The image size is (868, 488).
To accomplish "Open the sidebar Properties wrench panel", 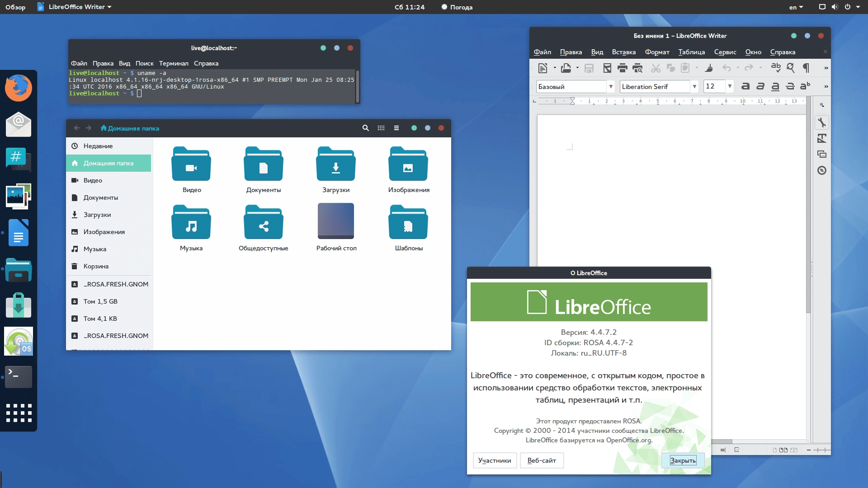I will (x=822, y=122).
